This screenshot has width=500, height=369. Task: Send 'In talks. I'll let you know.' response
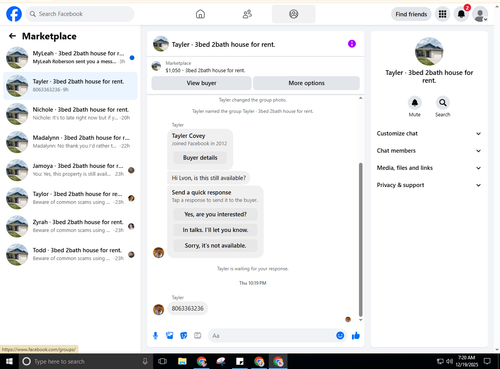click(215, 230)
